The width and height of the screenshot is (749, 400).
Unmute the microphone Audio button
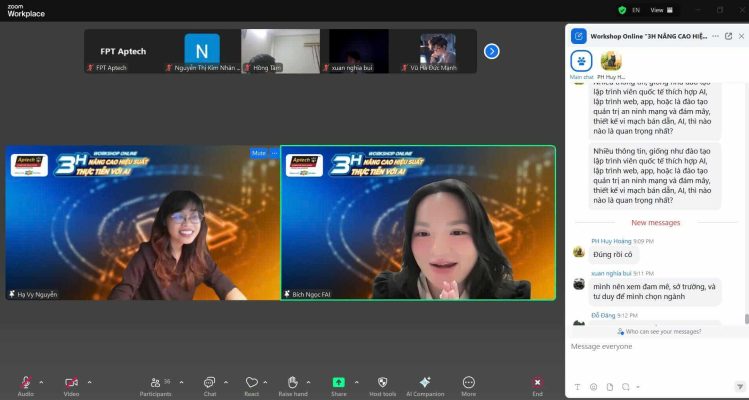(x=25, y=383)
